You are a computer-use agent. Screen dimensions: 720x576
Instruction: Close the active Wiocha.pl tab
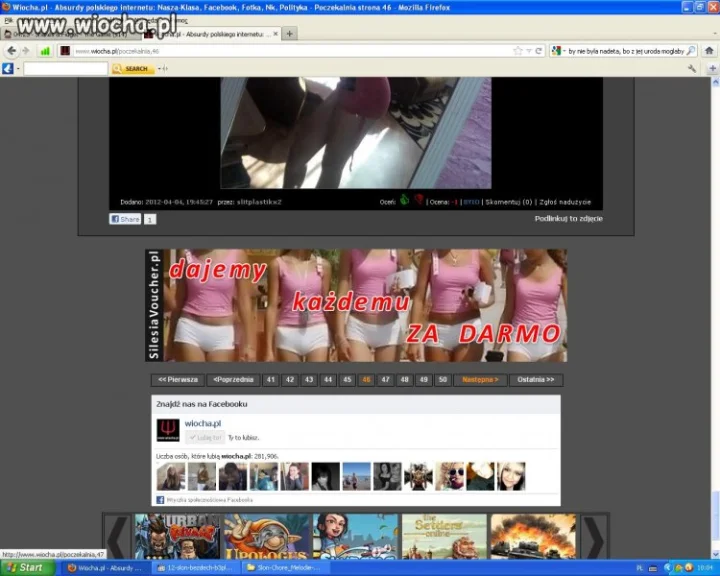click(276, 34)
